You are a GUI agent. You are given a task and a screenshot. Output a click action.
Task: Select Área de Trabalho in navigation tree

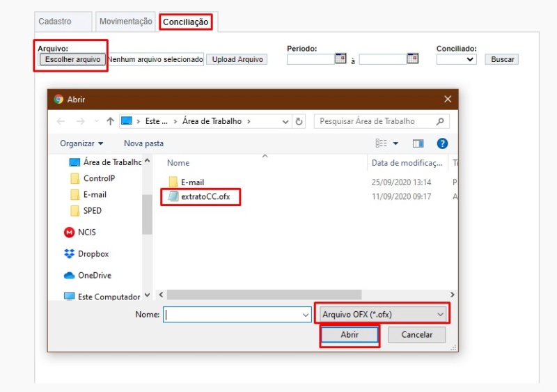click(106, 162)
